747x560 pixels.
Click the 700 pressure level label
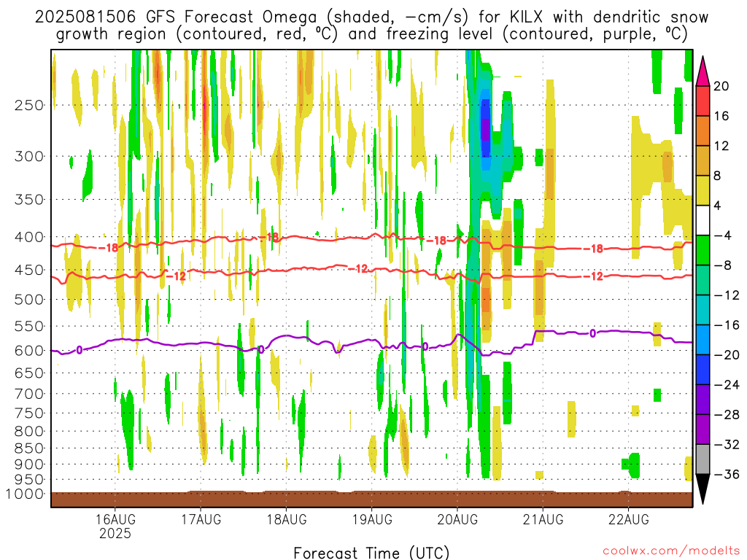click(29, 394)
